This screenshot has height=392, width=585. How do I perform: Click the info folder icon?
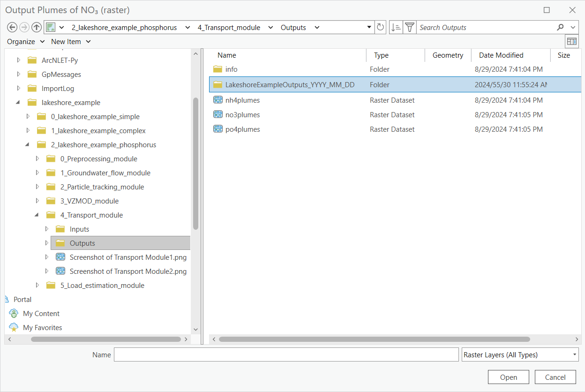click(217, 69)
